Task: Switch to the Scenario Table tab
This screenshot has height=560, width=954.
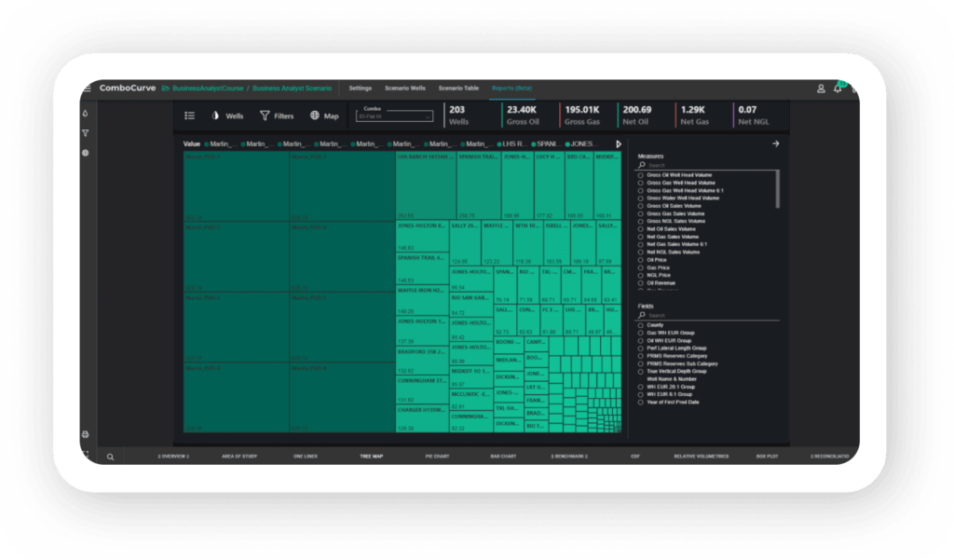Action: click(x=458, y=89)
